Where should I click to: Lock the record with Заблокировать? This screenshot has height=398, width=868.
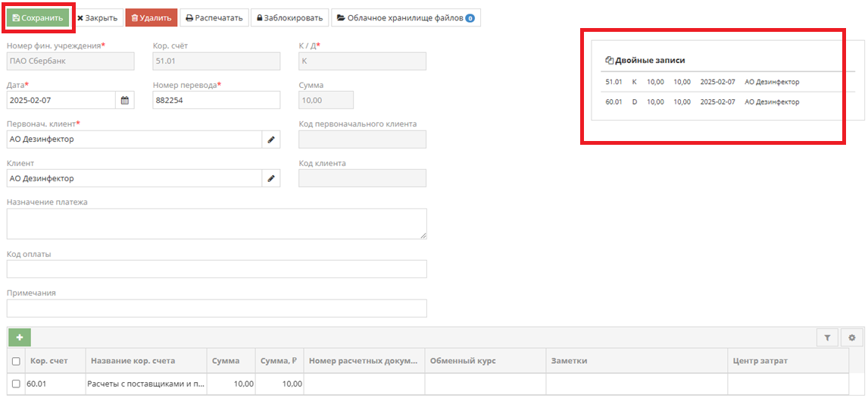point(290,17)
